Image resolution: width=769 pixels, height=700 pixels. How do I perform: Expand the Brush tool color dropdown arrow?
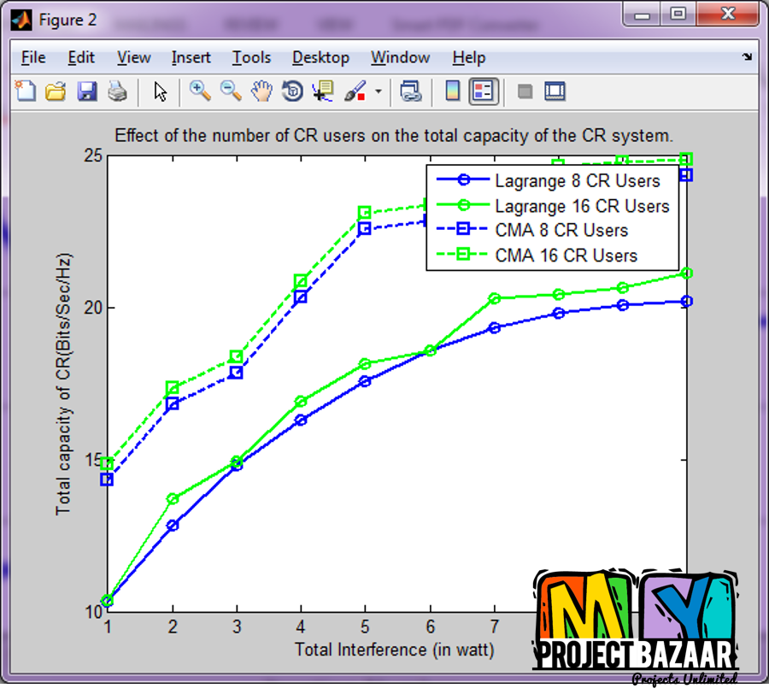point(379,92)
